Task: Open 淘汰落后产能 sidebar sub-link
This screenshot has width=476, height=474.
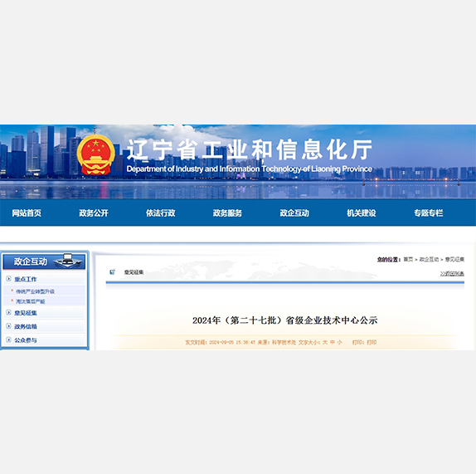Action: [31, 301]
